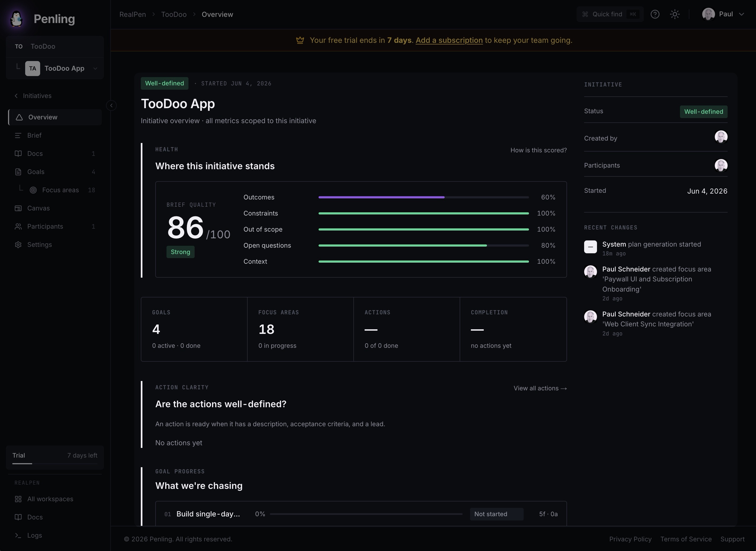756x551 pixels.
Task: Click the RealPen Docs book icon
Action: pyautogui.click(x=18, y=517)
